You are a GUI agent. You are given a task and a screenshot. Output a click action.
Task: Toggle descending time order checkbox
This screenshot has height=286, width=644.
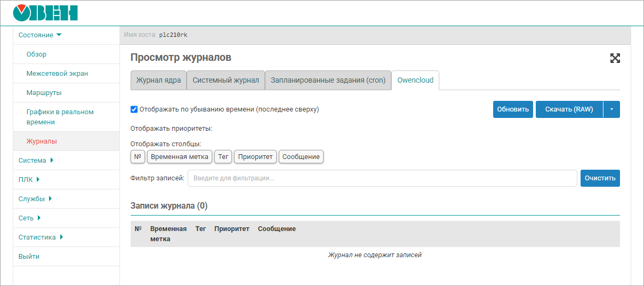pos(134,109)
